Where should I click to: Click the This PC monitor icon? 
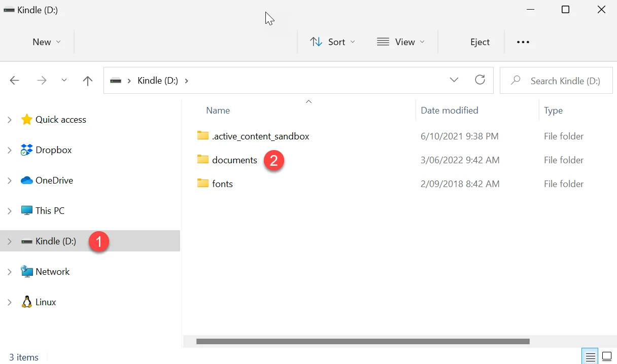(x=26, y=211)
